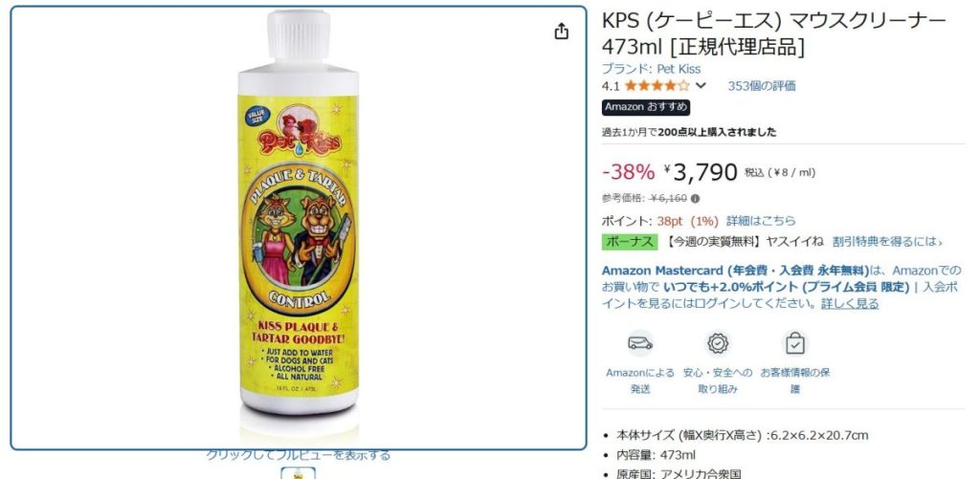The height and width of the screenshot is (479, 980).
Task: Click the 詳細はこちら points link
Action: click(761, 221)
